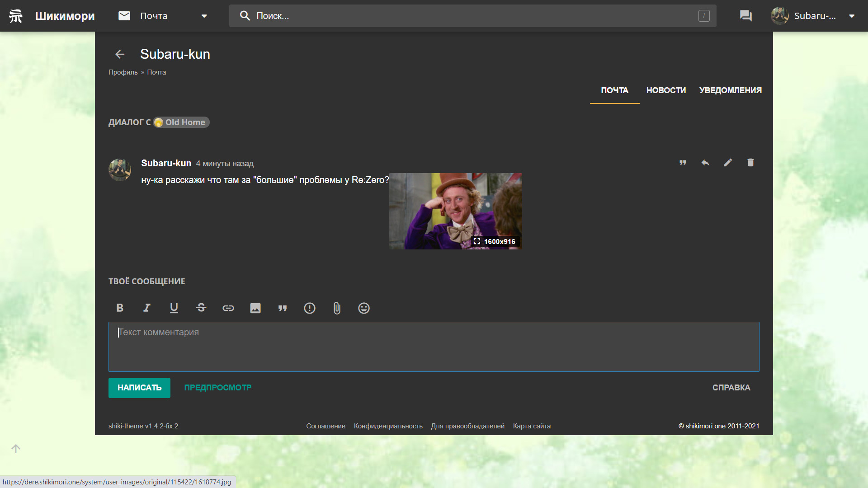Image resolution: width=868 pixels, height=488 pixels.
Task: Toggle bold formatting in editor
Action: (120, 308)
